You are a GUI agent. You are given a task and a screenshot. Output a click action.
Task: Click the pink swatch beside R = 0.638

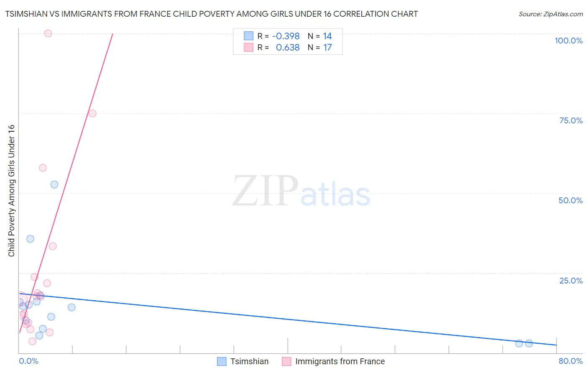(248, 47)
